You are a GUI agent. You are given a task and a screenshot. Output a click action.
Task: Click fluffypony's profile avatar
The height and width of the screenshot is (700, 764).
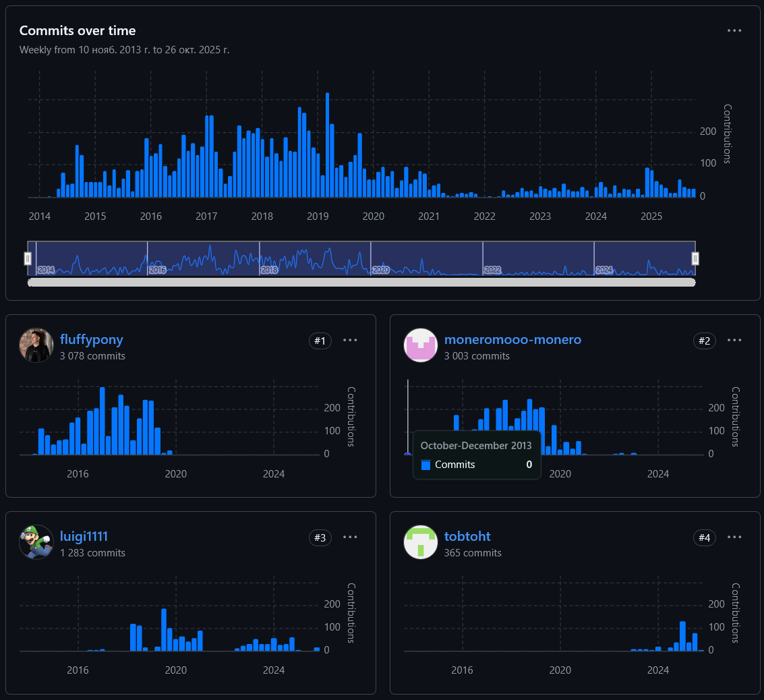click(x=36, y=345)
